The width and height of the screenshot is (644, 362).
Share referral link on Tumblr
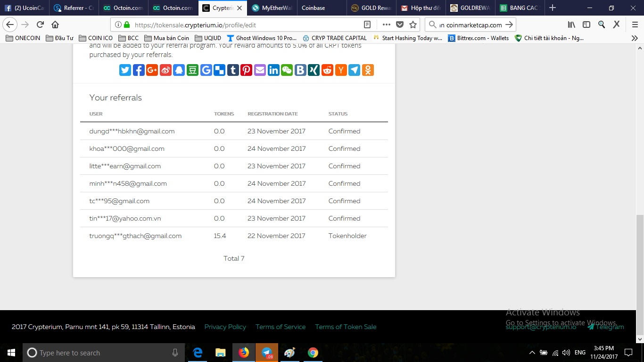(x=233, y=70)
